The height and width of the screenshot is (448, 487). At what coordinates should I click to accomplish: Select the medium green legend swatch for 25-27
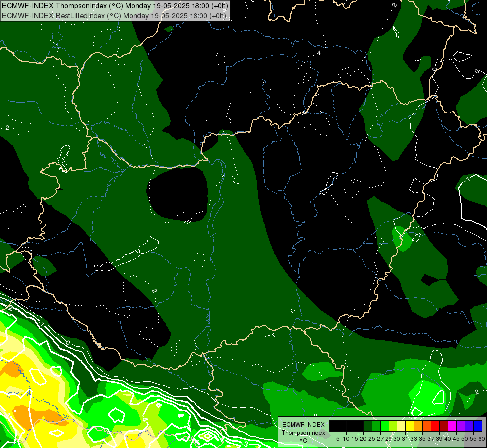click(x=376, y=426)
